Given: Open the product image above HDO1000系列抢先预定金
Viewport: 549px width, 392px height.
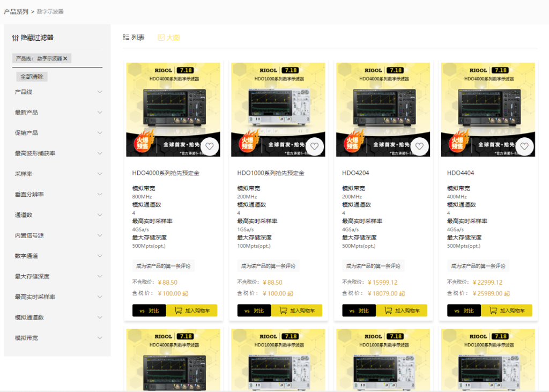Looking at the screenshot, I should coord(278,109).
